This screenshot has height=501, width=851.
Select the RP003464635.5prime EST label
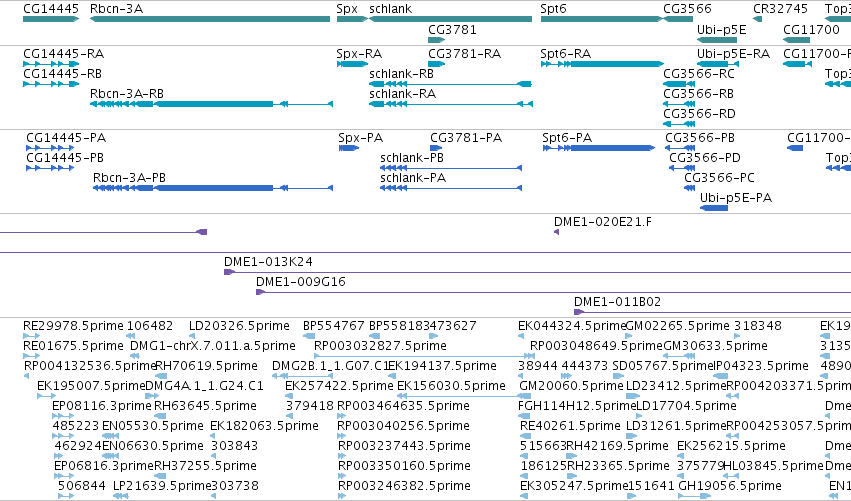[403, 407]
